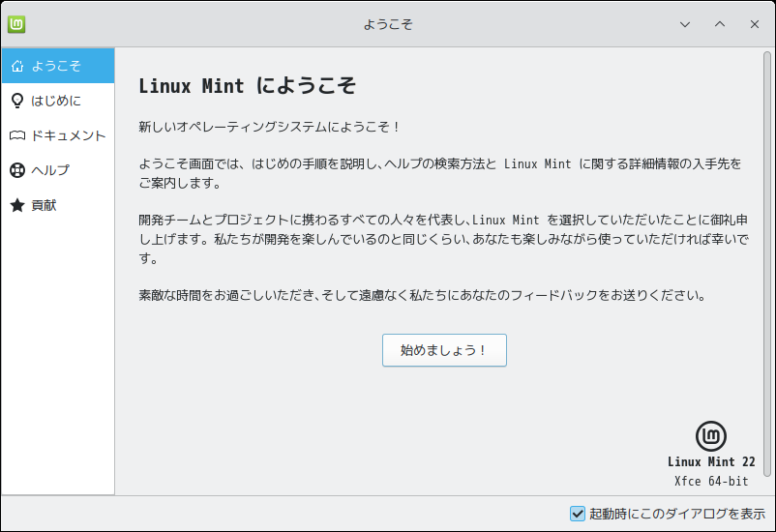Open the ドキュメント section

click(x=68, y=135)
